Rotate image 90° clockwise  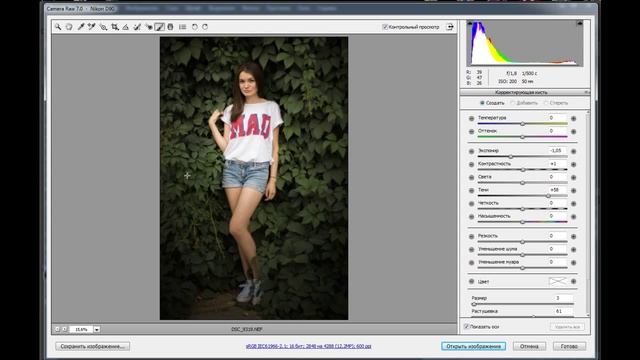point(205,27)
